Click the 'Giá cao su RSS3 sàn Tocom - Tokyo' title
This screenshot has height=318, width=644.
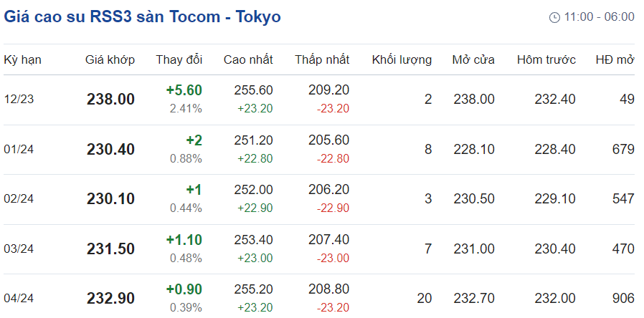pyautogui.click(x=143, y=17)
